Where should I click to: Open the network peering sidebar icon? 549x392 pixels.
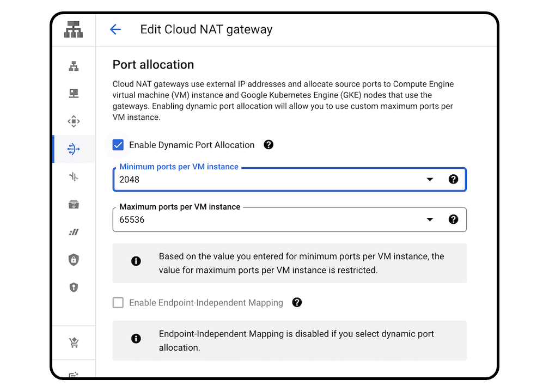pos(74,176)
